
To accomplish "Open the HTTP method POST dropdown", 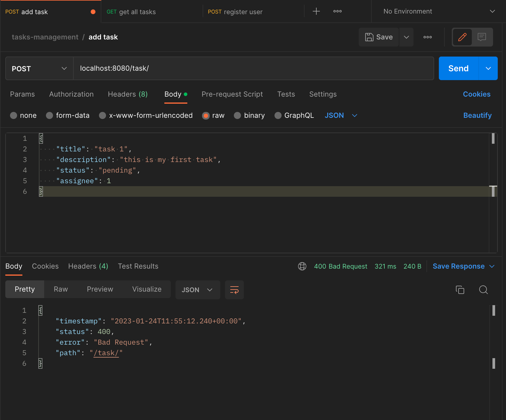I will point(39,69).
